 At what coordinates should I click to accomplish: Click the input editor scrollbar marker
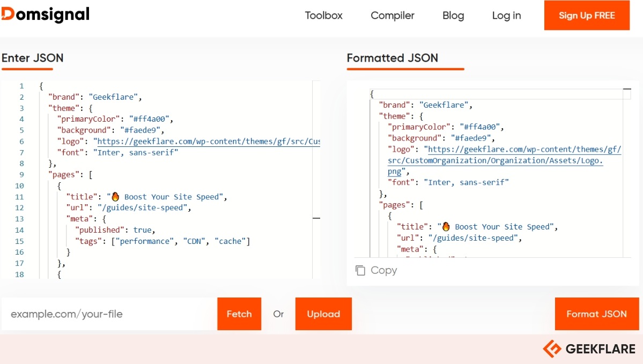316,218
